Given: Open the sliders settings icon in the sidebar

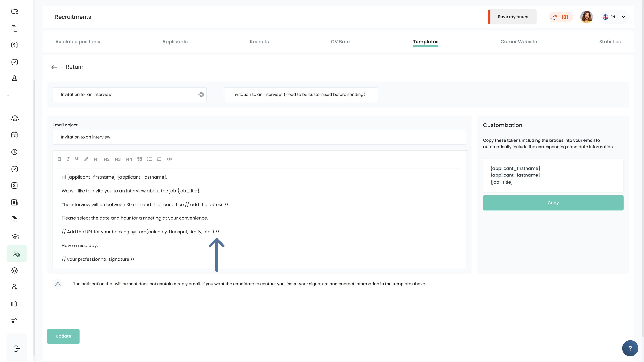Looking at the screenshot, I should point(14,320).
